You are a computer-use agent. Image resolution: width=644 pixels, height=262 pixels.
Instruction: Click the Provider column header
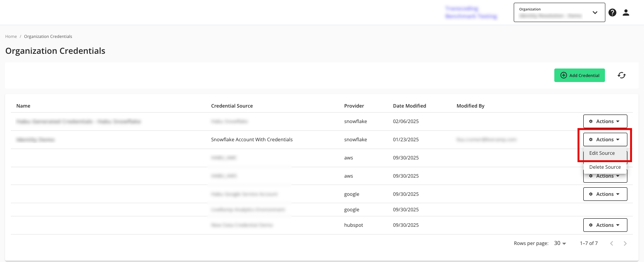point(354,106)
